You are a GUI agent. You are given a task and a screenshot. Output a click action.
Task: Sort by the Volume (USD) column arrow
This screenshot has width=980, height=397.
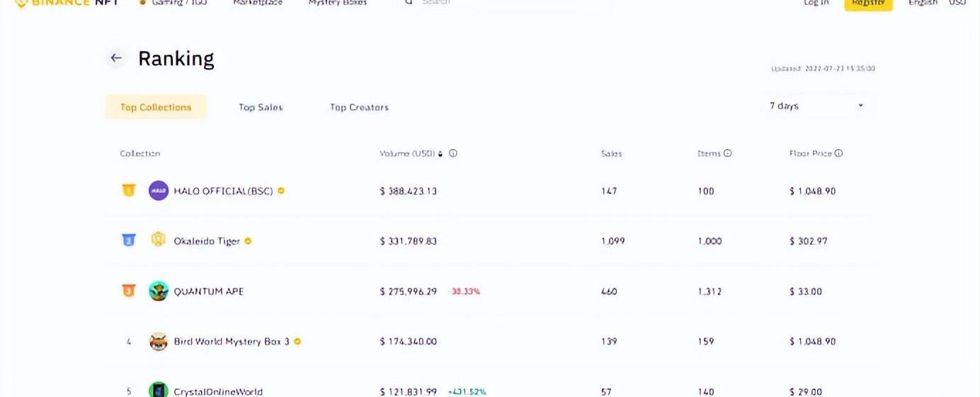[x=440, y=153]
